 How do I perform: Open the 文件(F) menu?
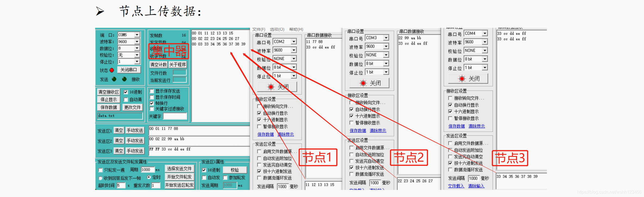(259, 29)
